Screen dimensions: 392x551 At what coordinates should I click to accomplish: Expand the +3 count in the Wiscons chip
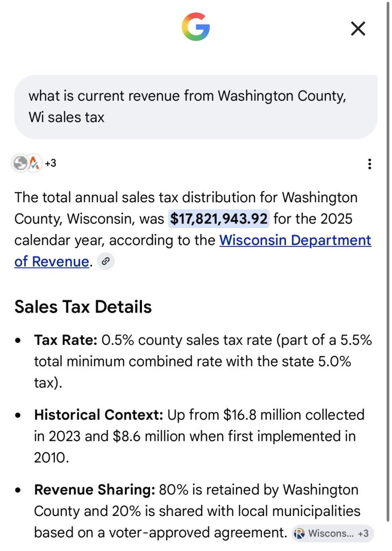363,533
